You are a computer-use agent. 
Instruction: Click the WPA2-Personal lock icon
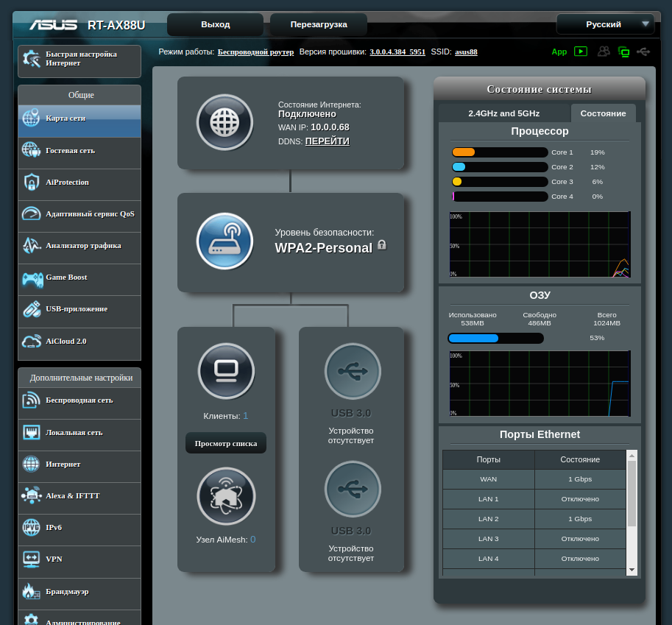point(382,244)
